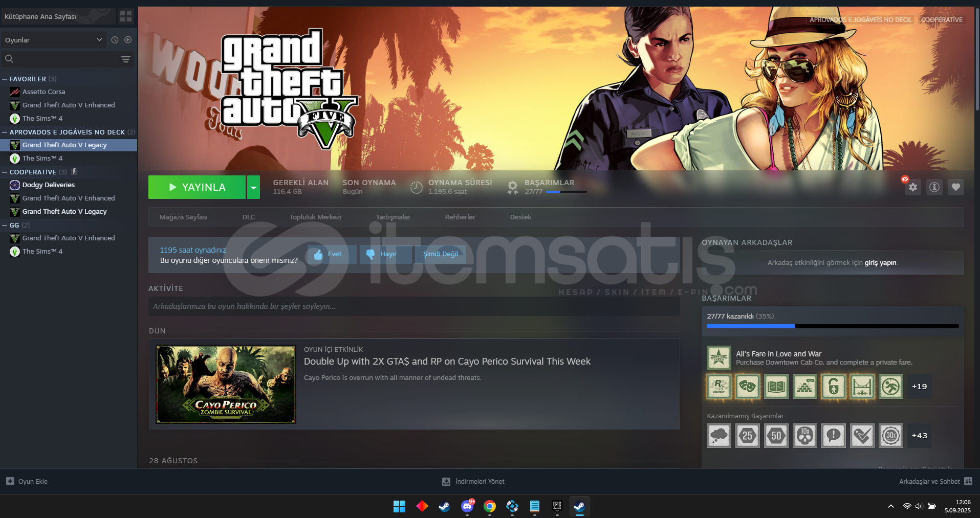Click the open book achievement icon

pos(776,387)
